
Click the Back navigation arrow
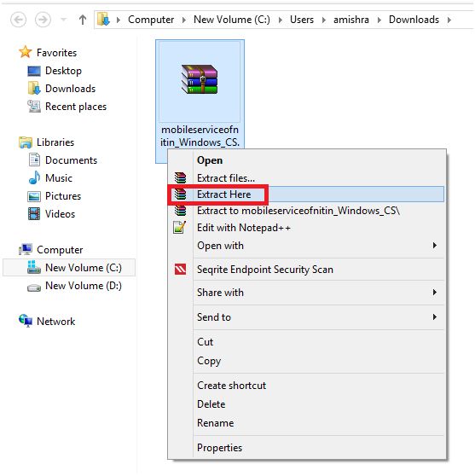(x=18, y=20)
